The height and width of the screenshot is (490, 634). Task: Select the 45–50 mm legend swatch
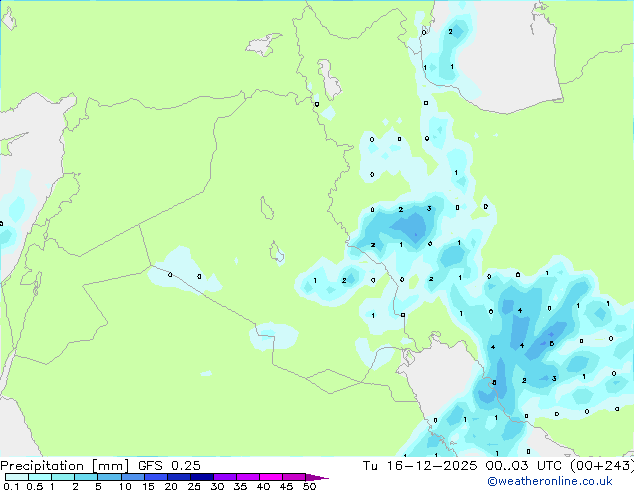click(x=294, y=477)
